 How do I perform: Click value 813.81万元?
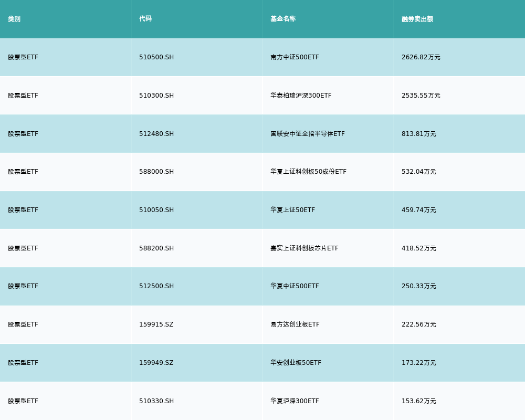(419, 134)
